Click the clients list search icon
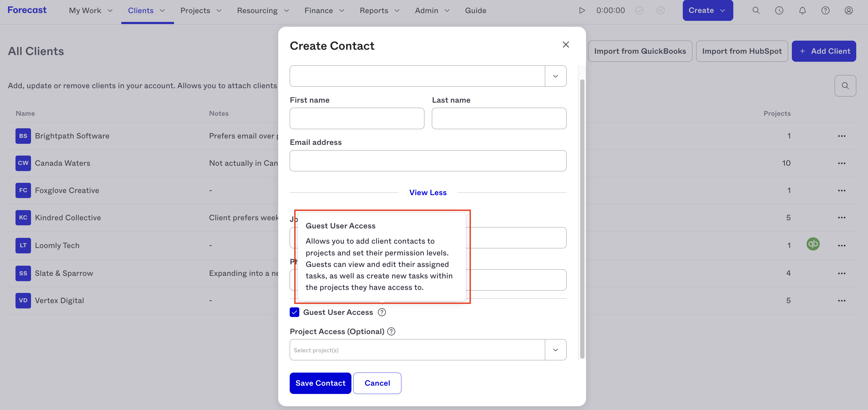Image resolution: width=868 pixels, height=410 pixels. tap(845, 86)
